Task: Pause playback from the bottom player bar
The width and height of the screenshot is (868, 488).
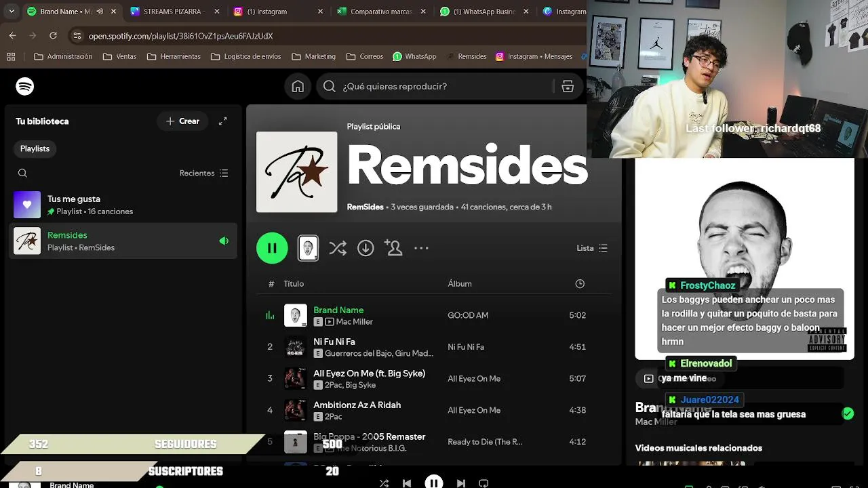Action: (x=434, y=483)
